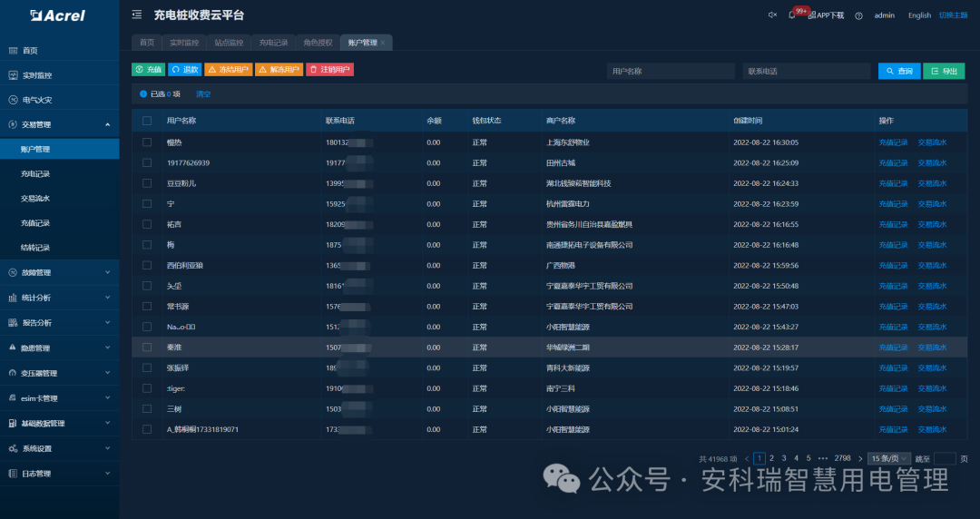Click the icon beside 电气火灾 in sidebar

[x=13, y=100]
